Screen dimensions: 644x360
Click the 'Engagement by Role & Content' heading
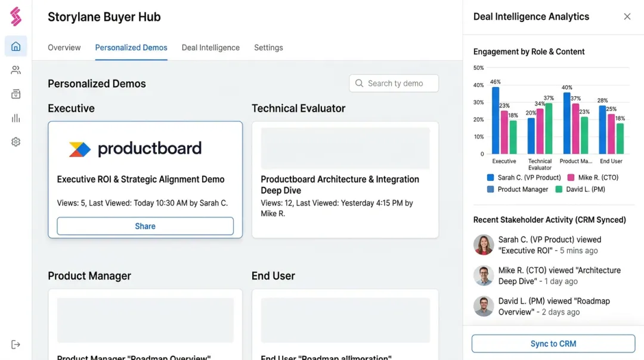click(528, 52)
